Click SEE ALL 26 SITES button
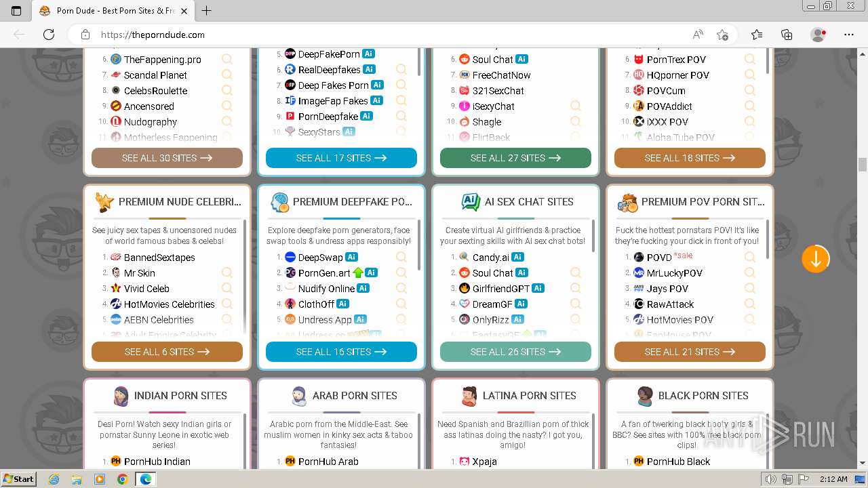This screenshot has width=868, height=488. click(x=515, y=352)
